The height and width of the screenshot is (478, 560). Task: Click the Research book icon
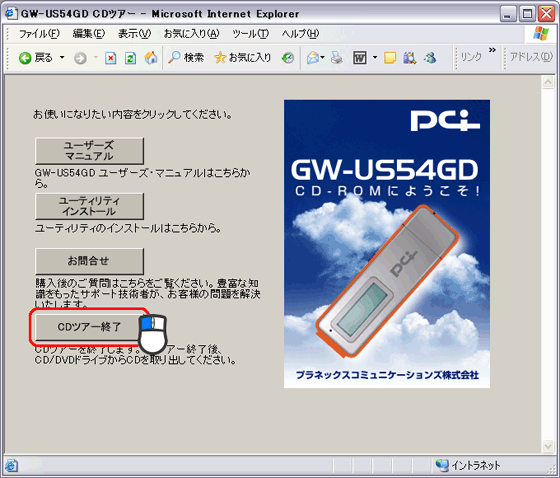[410, 58]
